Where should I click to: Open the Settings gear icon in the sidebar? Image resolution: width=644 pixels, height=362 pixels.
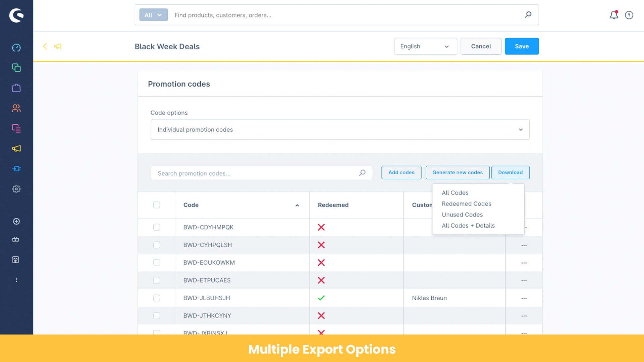point(16,189)
